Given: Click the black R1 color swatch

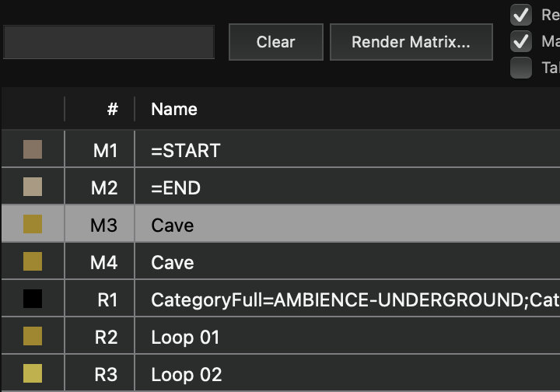Looking at the screenshot, I should (33, 299).
